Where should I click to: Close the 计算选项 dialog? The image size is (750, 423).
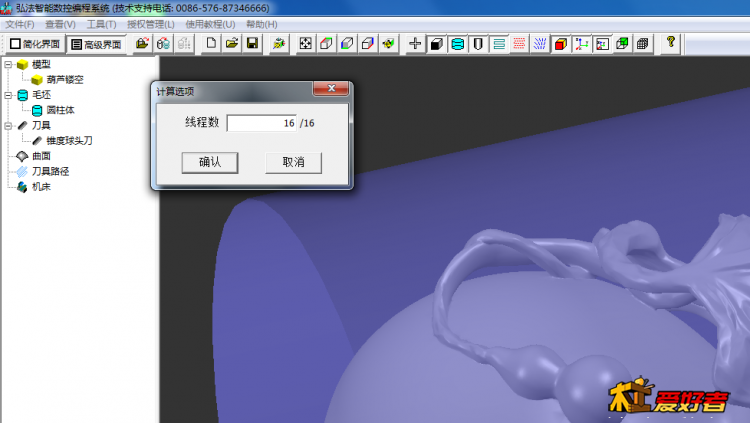click(x=331, y=88)
